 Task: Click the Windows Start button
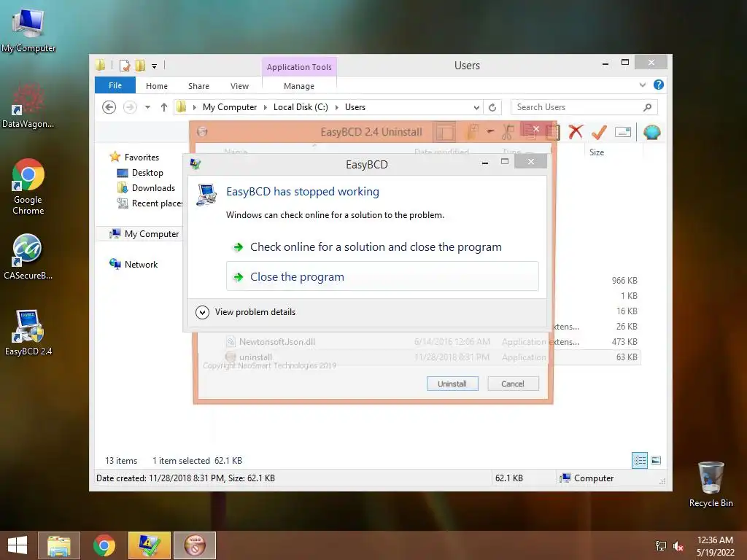18,545
